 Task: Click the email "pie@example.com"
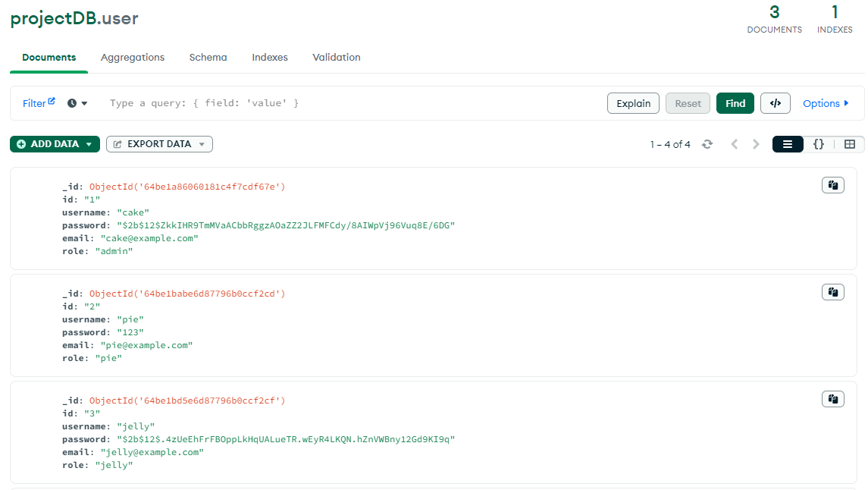pos(147,345)
